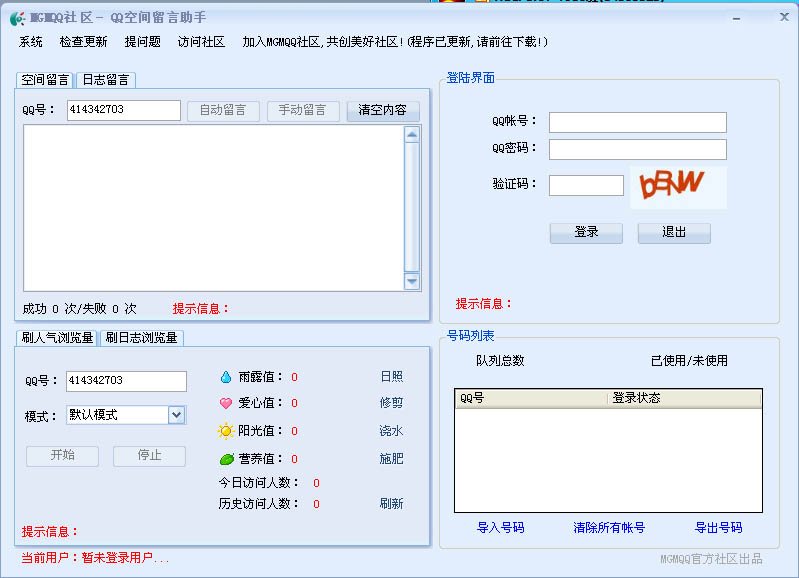
Task: Click the heart icon beside 爱心值
Action: [226, 403]
